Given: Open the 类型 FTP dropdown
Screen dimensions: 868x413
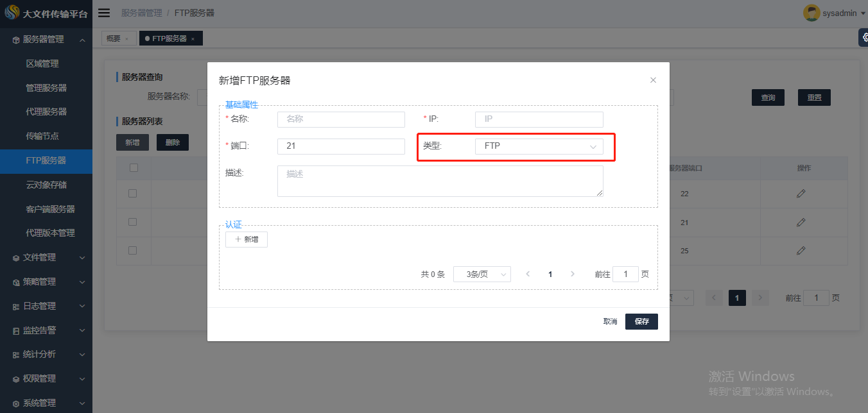Looking at the screenshot, I should 539,146.
